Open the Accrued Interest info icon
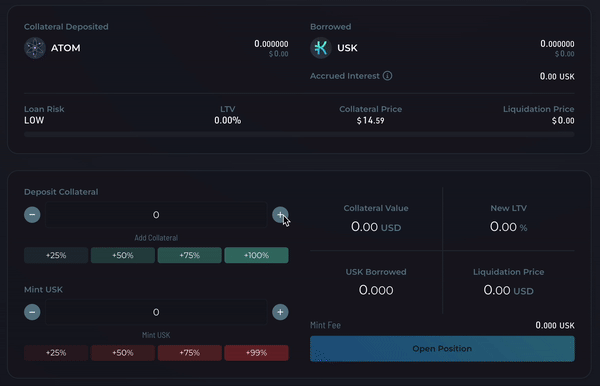Viewport: 600px width, 386px height. [x=387, y=76]
